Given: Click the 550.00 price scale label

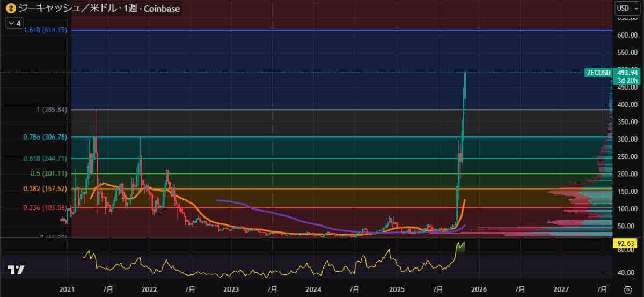Looking at the screenshot, I should pyautogui.click(x=627, y=53).
